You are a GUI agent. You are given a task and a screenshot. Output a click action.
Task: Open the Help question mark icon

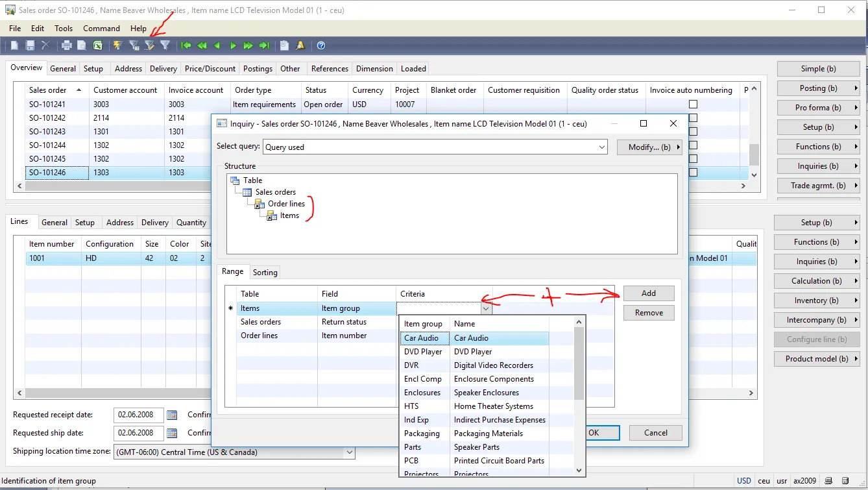click(x=320, y=45)
